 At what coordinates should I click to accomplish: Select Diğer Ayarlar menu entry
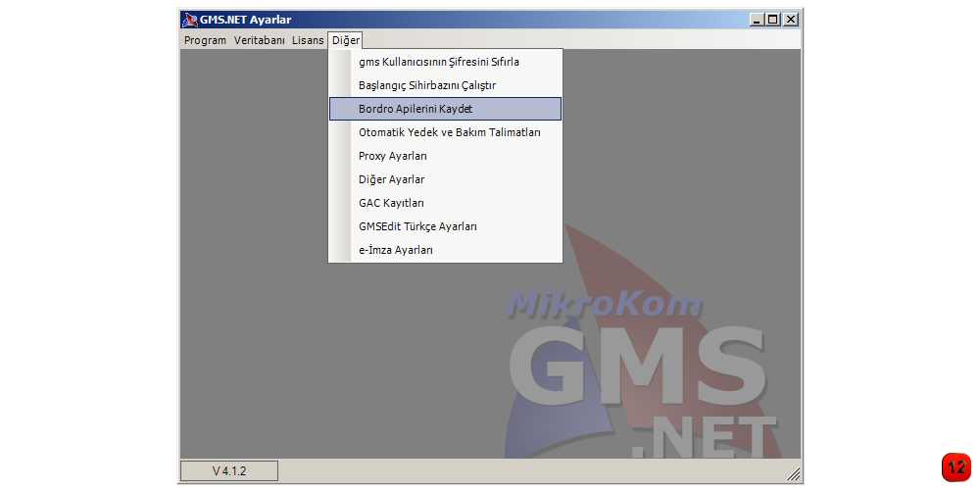click(x=445, y=179)
